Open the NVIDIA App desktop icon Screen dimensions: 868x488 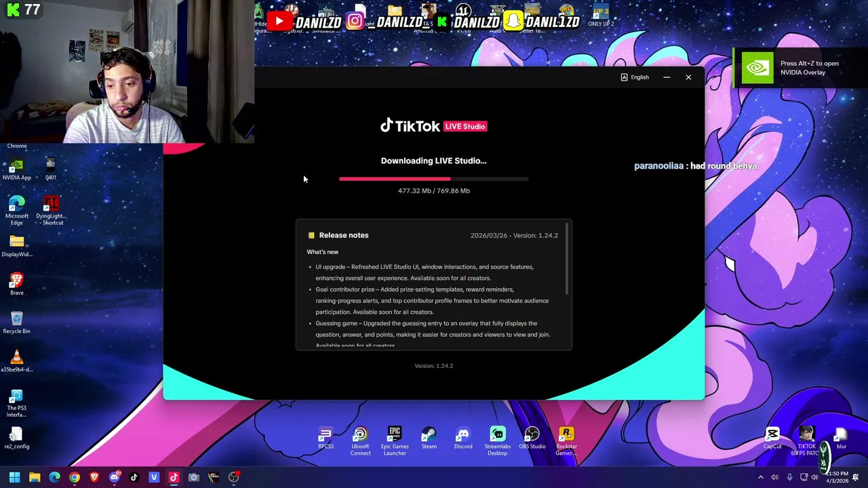tap(17, 169)
